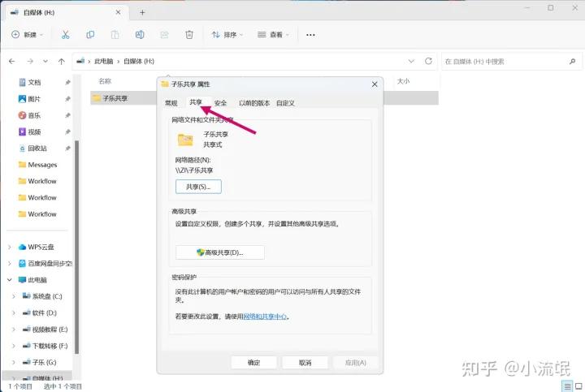Screen dimensions: 585x392
Task: Click the pin icon next to 回收站
Action: click(67, 149)
